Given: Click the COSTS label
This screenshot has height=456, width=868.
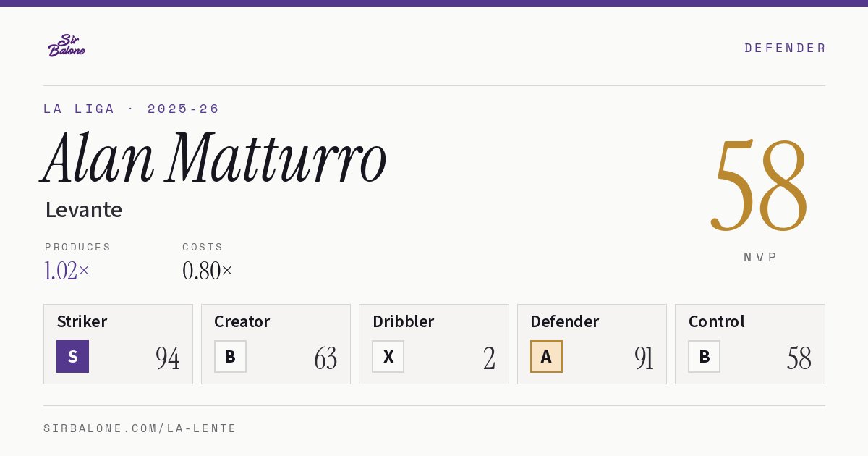Looking at the screenshot, I should 203,247.
